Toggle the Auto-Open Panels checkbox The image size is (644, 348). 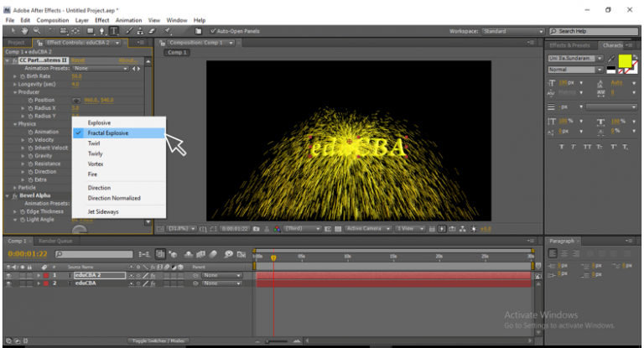213,31
